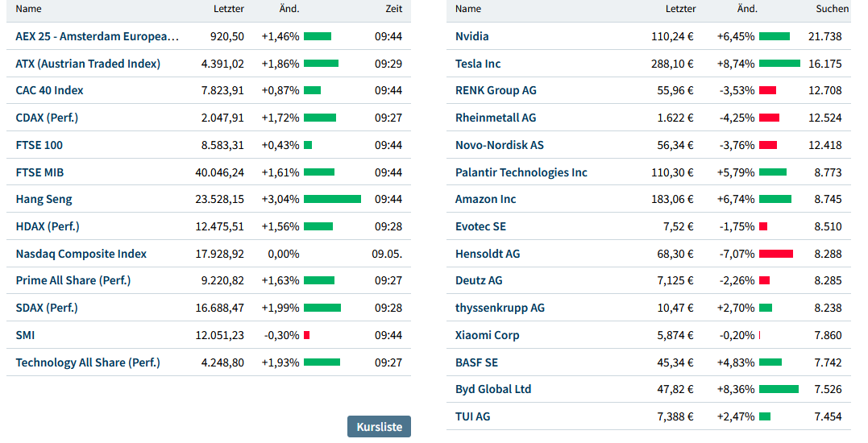Open Hang Seng index link
The width and height of the screenshot is (868, 443).
click(x=44, y=199)
